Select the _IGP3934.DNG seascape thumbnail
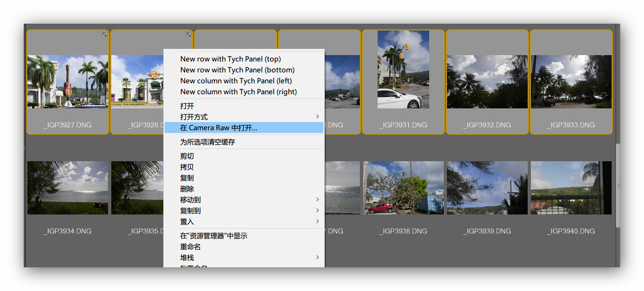644x291 pixels. pos(68,187)
